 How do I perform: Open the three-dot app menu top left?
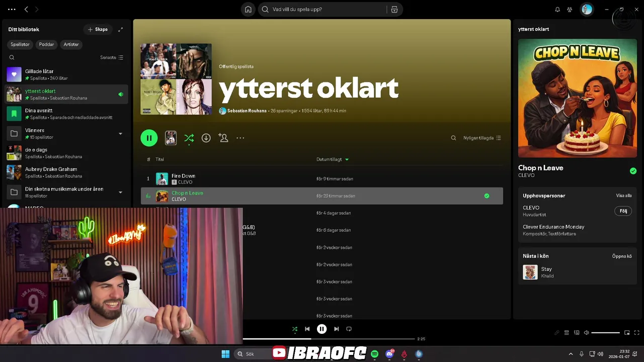[12, 10]
